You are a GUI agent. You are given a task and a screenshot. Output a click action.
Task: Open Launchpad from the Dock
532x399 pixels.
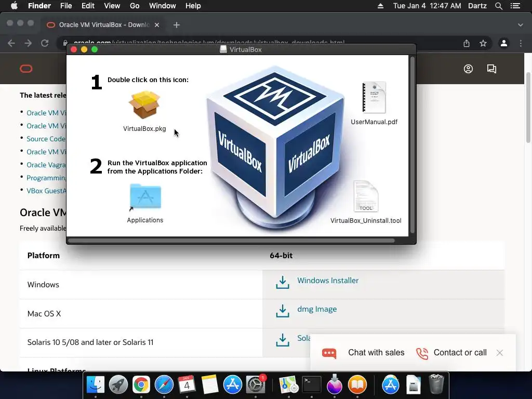(118, 384)
